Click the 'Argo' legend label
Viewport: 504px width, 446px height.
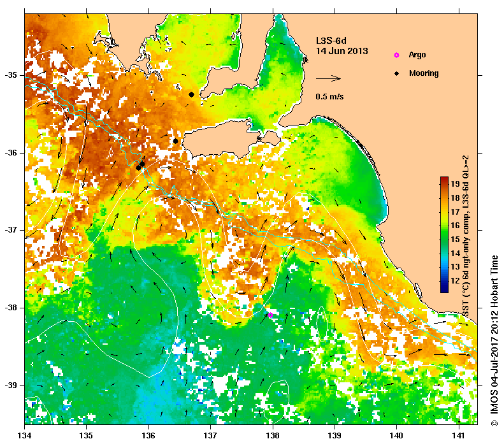tap(417, 55)
